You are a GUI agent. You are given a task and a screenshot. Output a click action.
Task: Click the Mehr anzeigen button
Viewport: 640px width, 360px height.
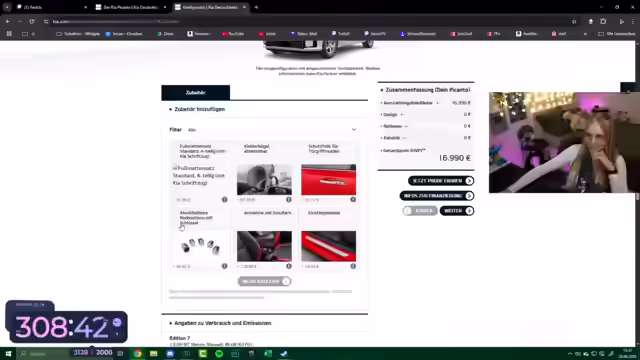tap(264, 282)
